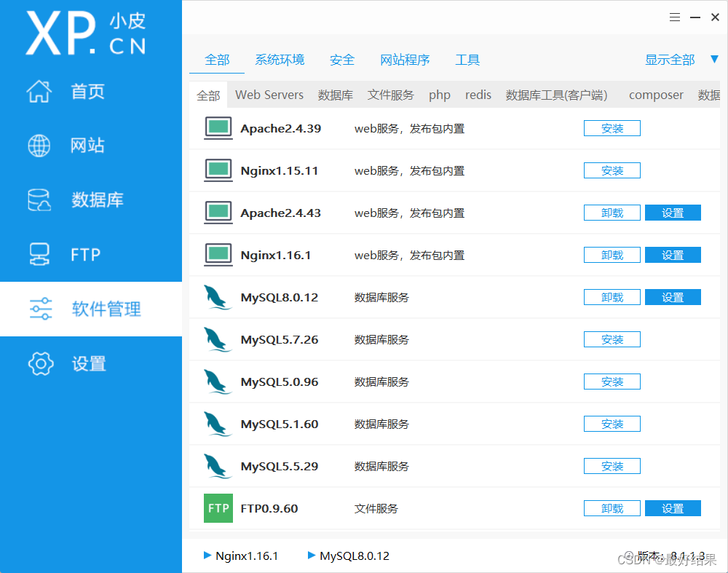This screenshot has height=573, width=728.
Task: Open 设置 gear icon in sidebar
Action: point(41,363)
